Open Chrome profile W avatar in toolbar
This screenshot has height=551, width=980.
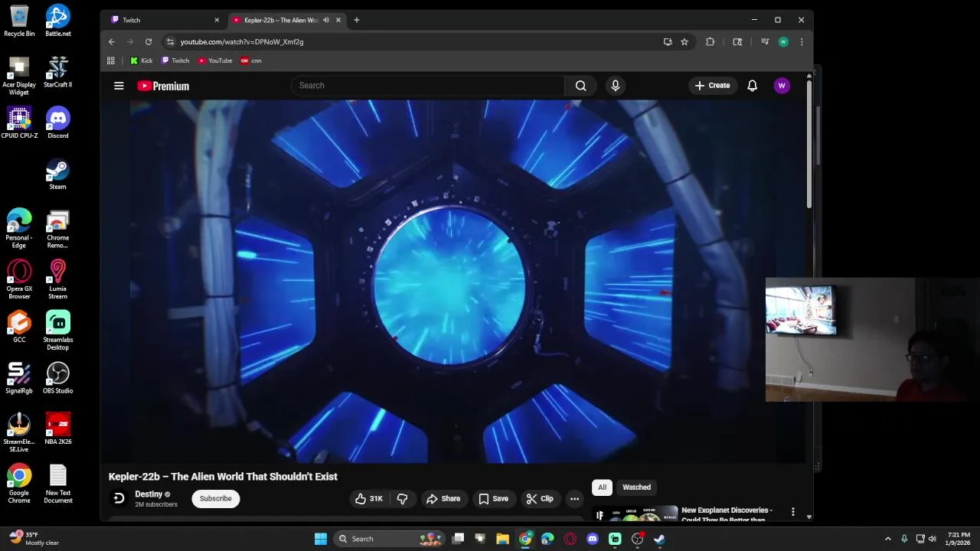[x=783, y=42]
